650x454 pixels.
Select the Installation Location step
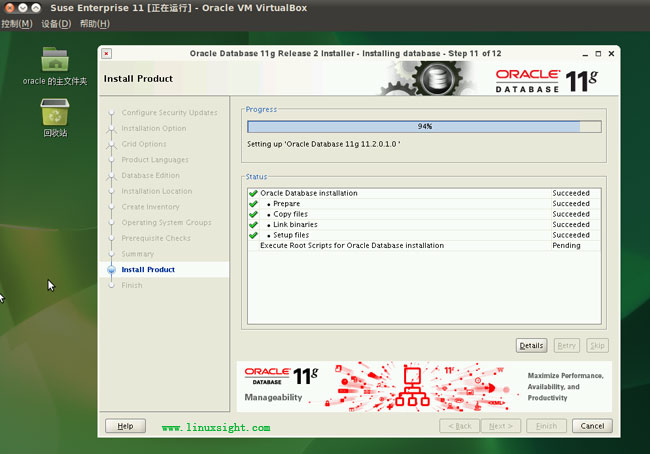[x=156, y=191]
